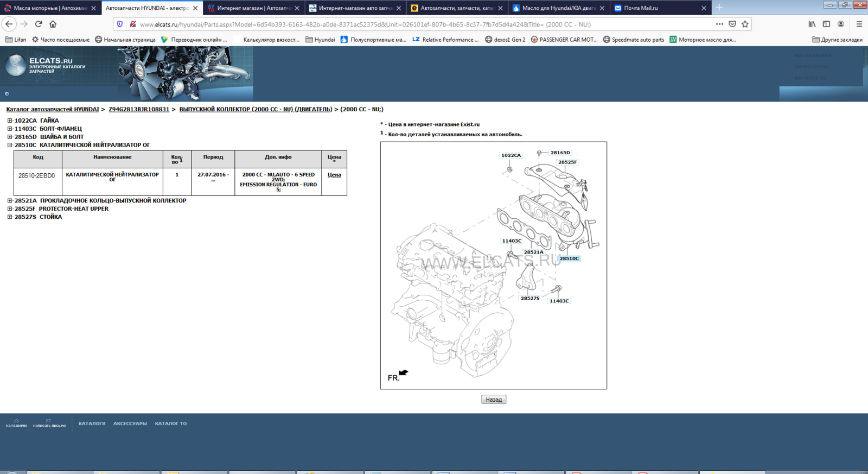Open the 'Часто посещаемые' bookmark
Screen dimensions: 868x474
(x=61, y=40)
